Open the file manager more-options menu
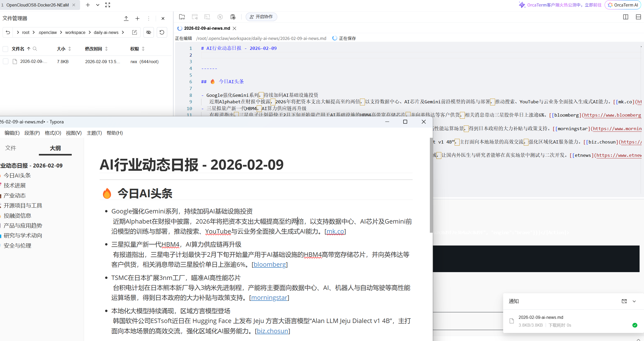This screenshot has height=341, width=644. (x=148, y=18)
